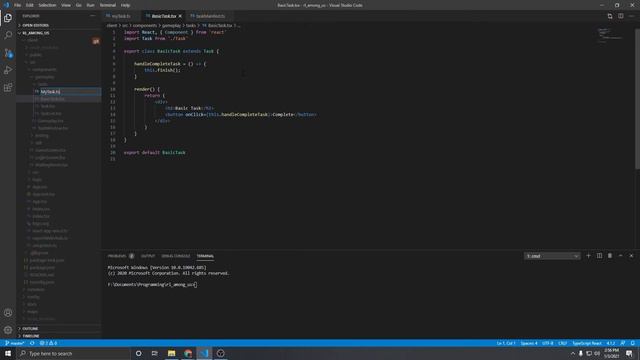The image size is (640, 360).
Task: Split the terminal panel
Action: pyautogui.click(x=599, y=256)
